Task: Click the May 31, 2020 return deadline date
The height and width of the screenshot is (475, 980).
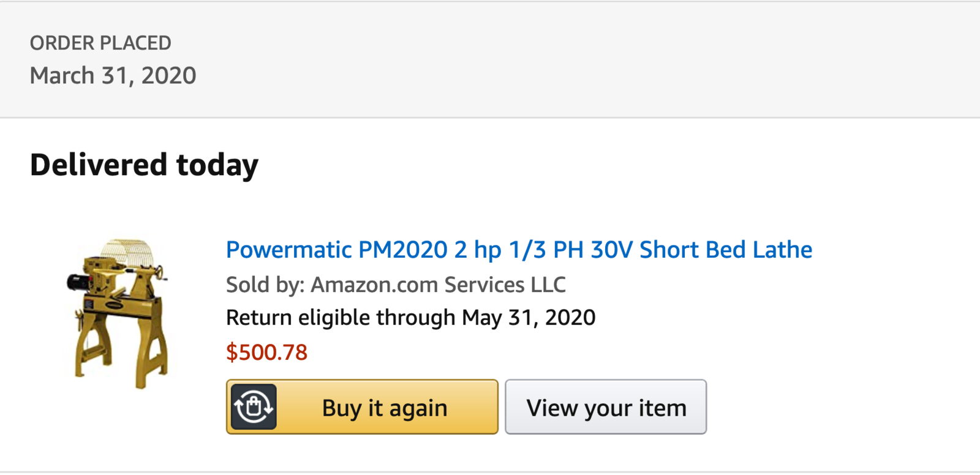Action: (x=529, y=318)
